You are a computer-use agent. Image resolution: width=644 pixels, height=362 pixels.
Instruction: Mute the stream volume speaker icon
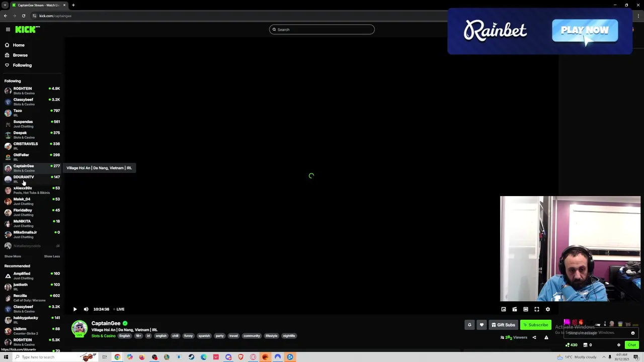click(86, 309)
